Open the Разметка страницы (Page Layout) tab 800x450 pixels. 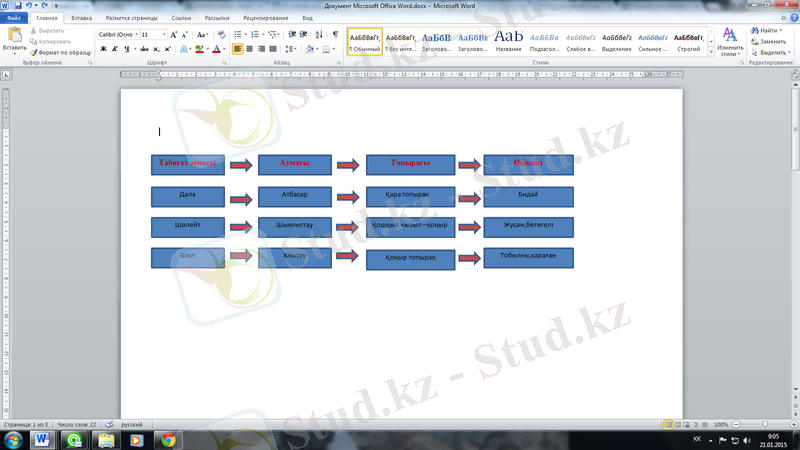(131, 18)
